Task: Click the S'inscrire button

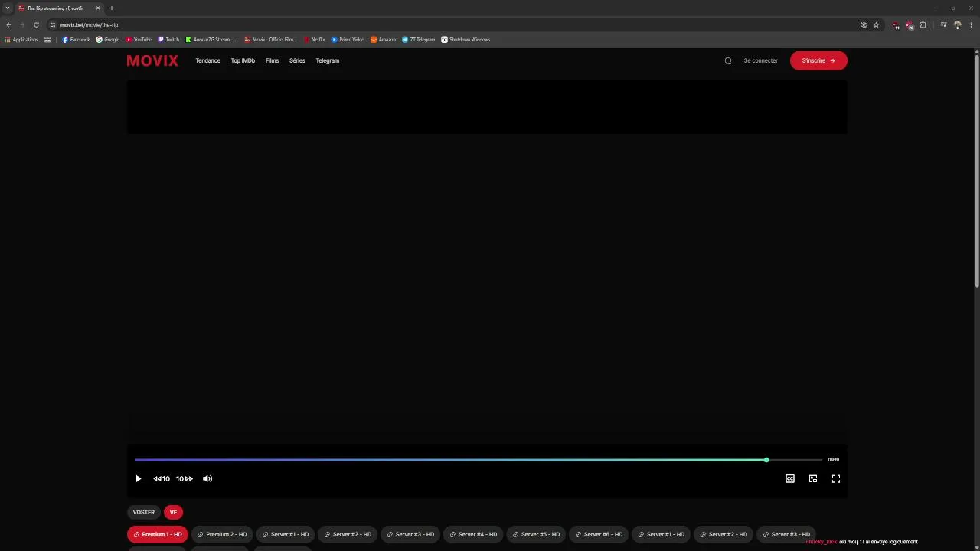Action: point(818,60)
